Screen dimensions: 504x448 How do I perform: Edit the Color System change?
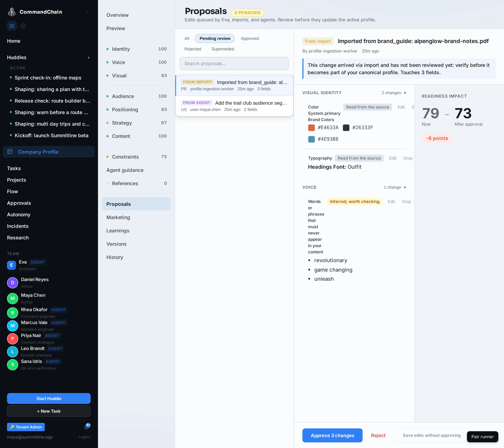pyautogui.click(x=401, y=107)
